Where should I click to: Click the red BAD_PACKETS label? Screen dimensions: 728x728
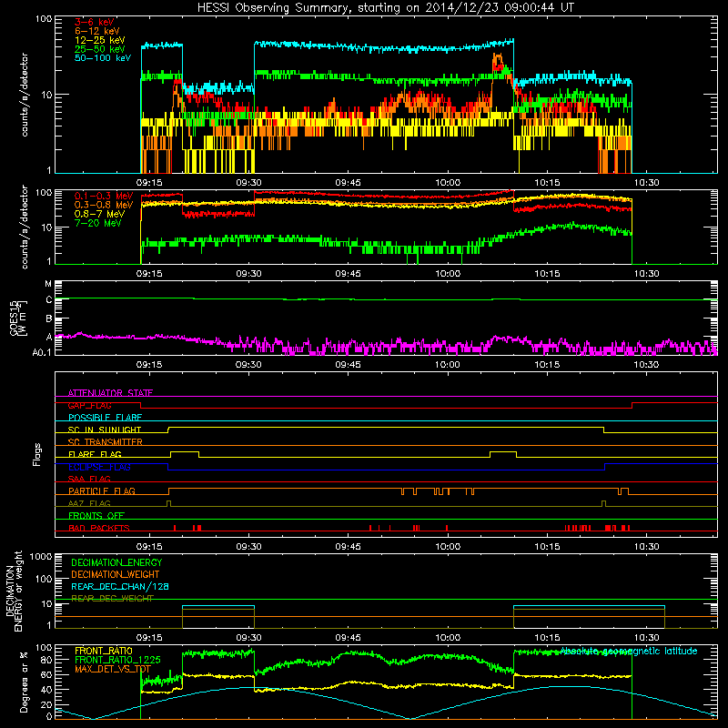coord(99,528)
